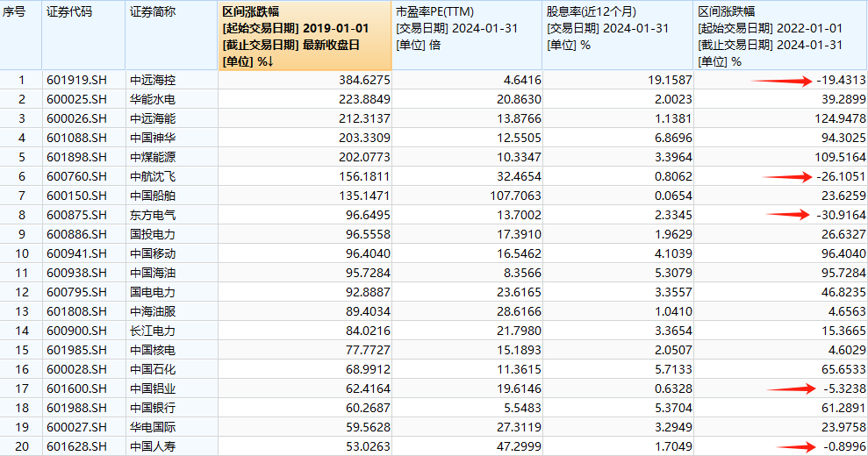Screen dimensions: 868x456
Task: Select stock code 601898.SH
Action: pyautogui.click(x=76, y=157)
